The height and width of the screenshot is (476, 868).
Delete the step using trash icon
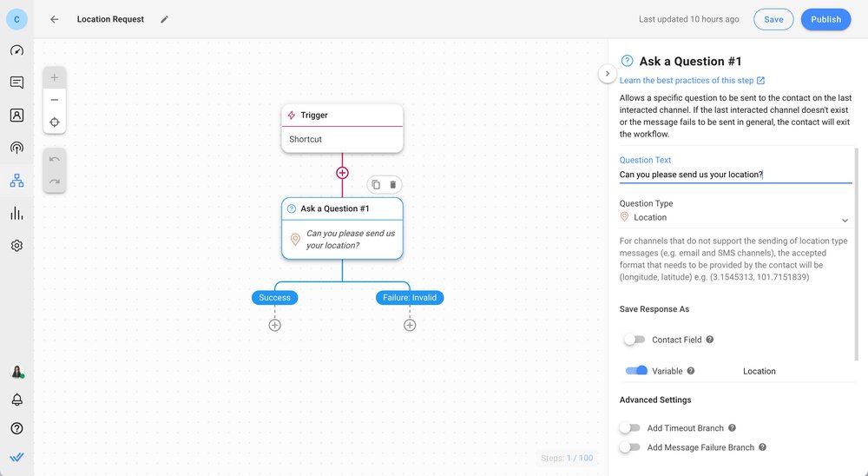pyautogui.click(x=392, y=184)
